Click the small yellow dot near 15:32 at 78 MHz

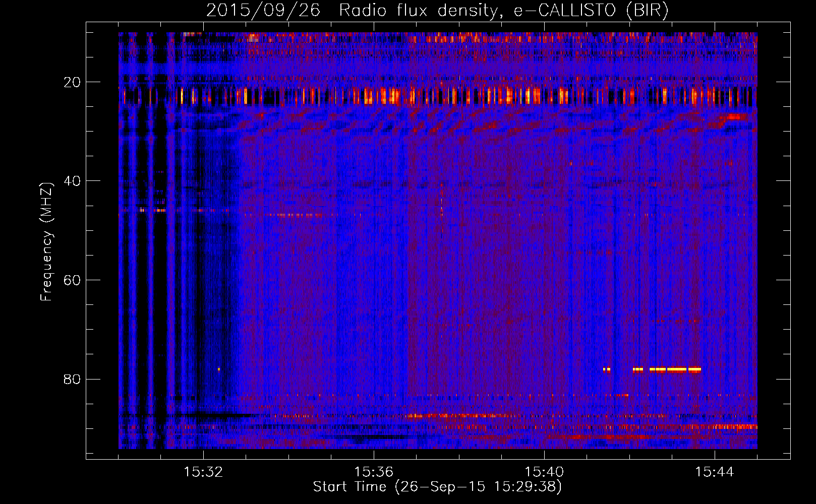tap(219, 369)
